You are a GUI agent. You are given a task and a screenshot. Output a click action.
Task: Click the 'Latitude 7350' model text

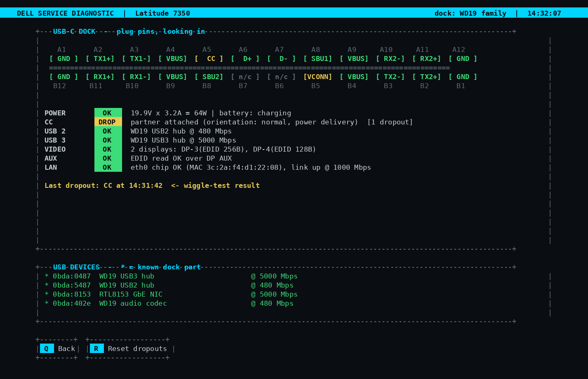[162, 13]
